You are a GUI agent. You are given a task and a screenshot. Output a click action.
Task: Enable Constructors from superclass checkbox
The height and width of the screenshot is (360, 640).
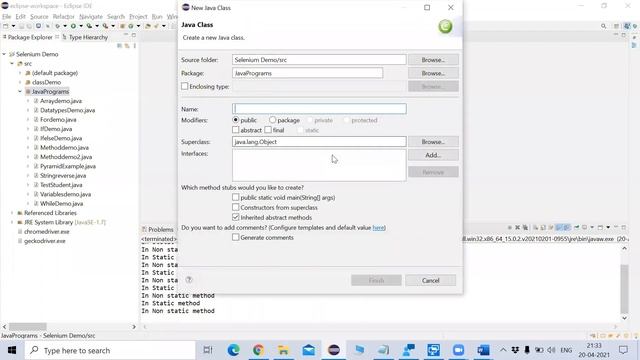click(236, 207)
